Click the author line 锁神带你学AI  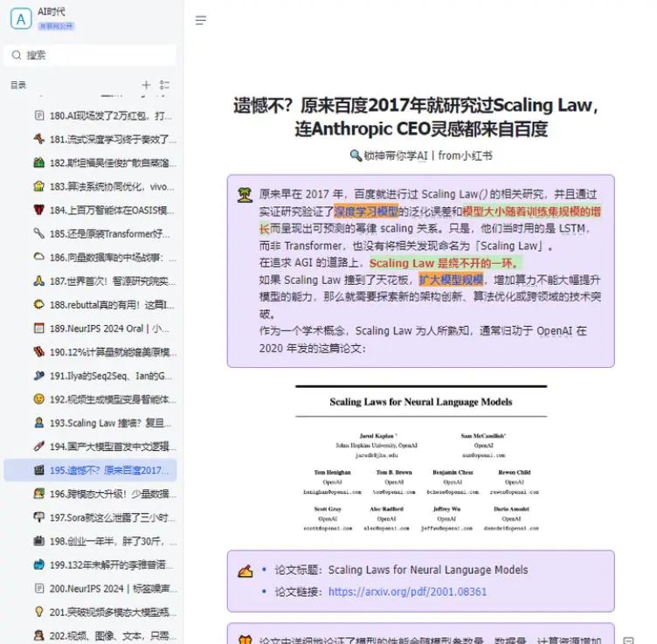[x=421, y=156]
